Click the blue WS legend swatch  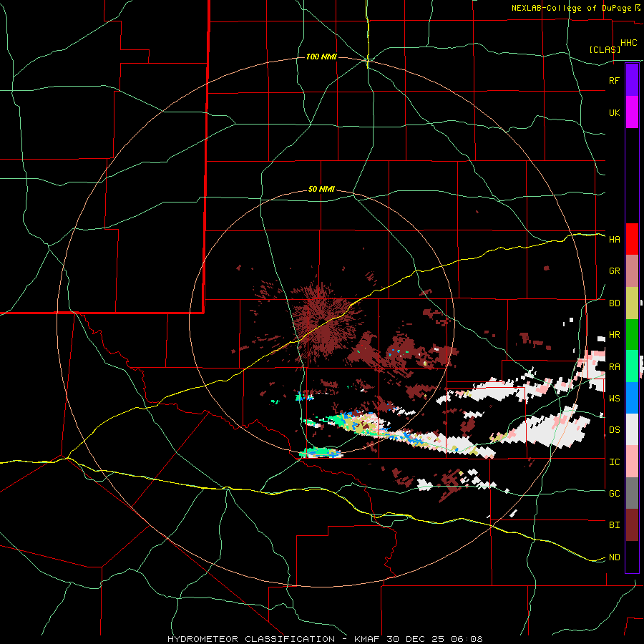[632, 398]
